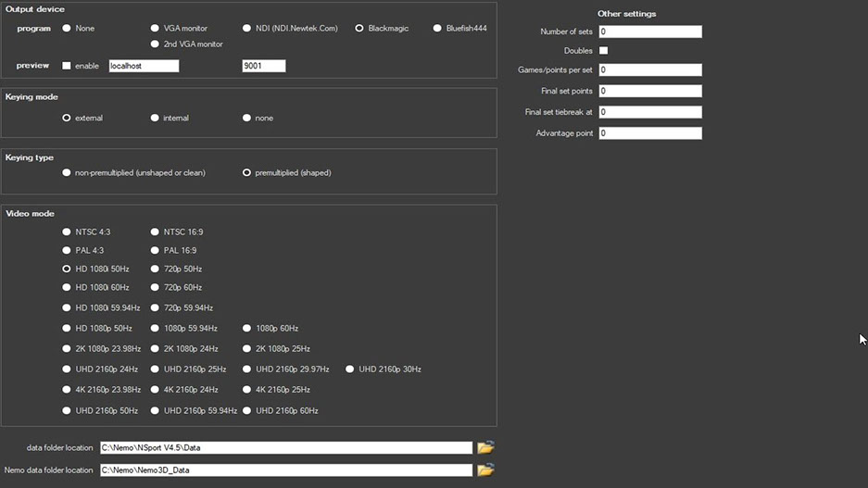Screen dimensions: 868x488
Task: Pick 1080p 60Hz video mode
Action: (247, 329)
